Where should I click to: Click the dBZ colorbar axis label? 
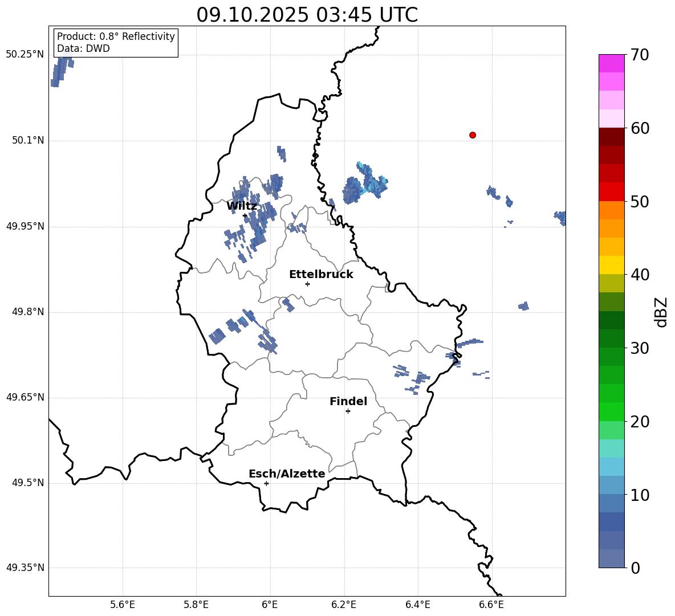coord(662,312)
